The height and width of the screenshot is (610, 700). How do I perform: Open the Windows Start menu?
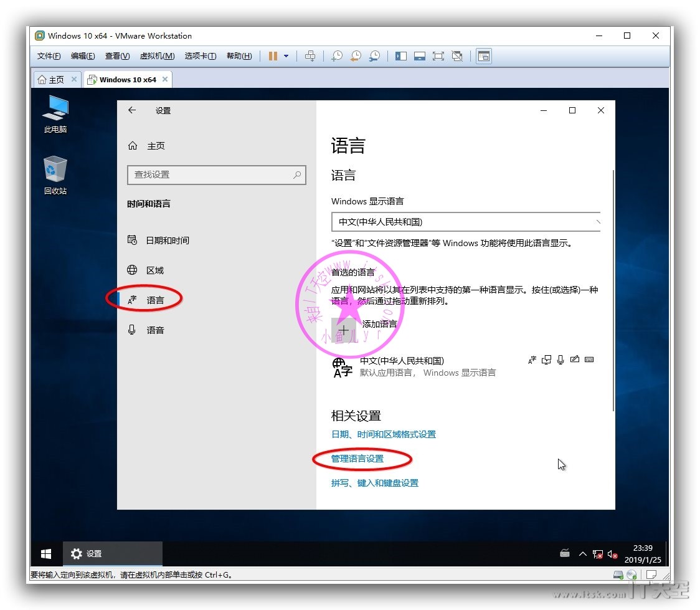(46, 554)
